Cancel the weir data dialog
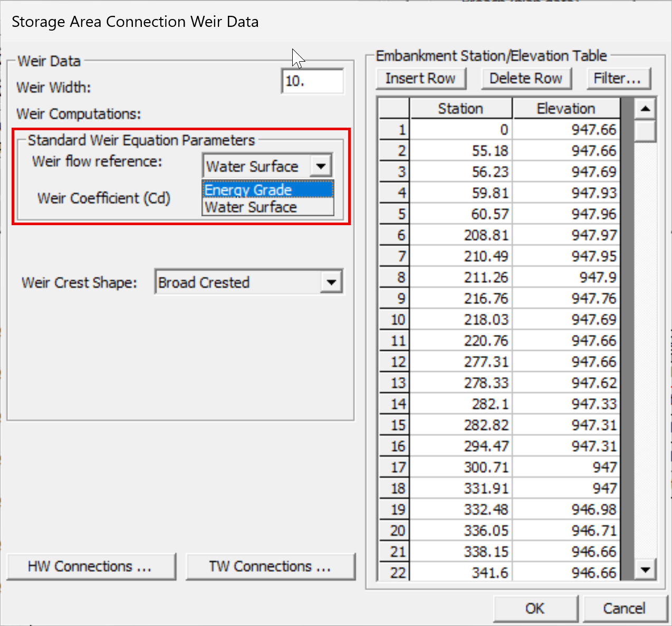The height and width of the screenshot is (626, 672). (624, 609)
